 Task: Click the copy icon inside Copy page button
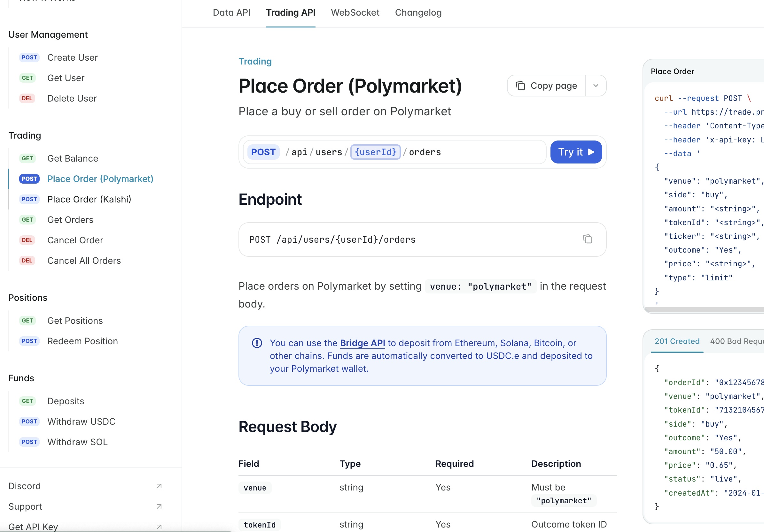(521, 86)
